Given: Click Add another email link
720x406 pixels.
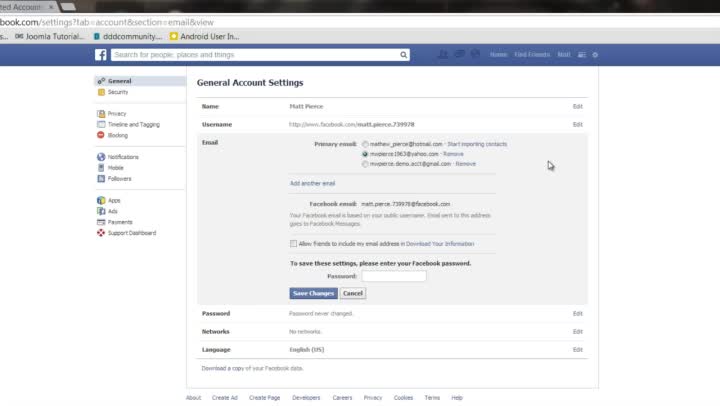Looking at the screenshot, I should click(312, 183).
